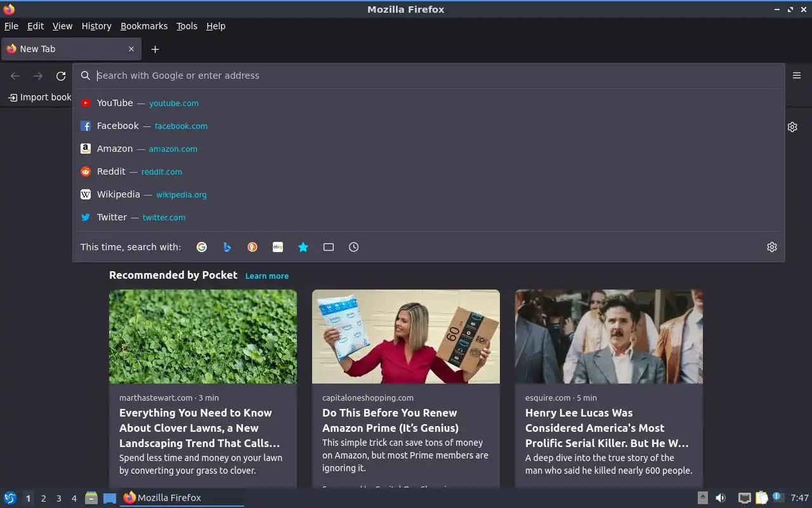Select the Reddit reddit.com suggestion
The height and width of the screenshot is (508, 812).
click(429, 171)
